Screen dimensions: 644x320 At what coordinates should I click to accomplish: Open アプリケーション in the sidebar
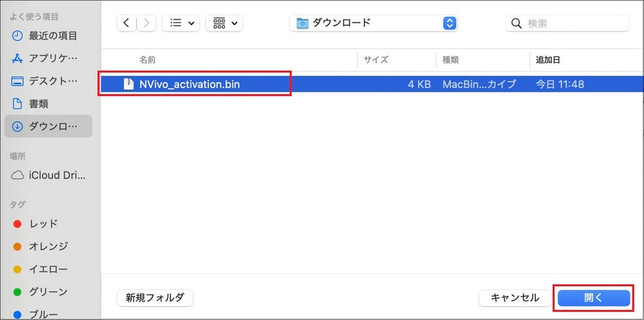tap(48, 58)
